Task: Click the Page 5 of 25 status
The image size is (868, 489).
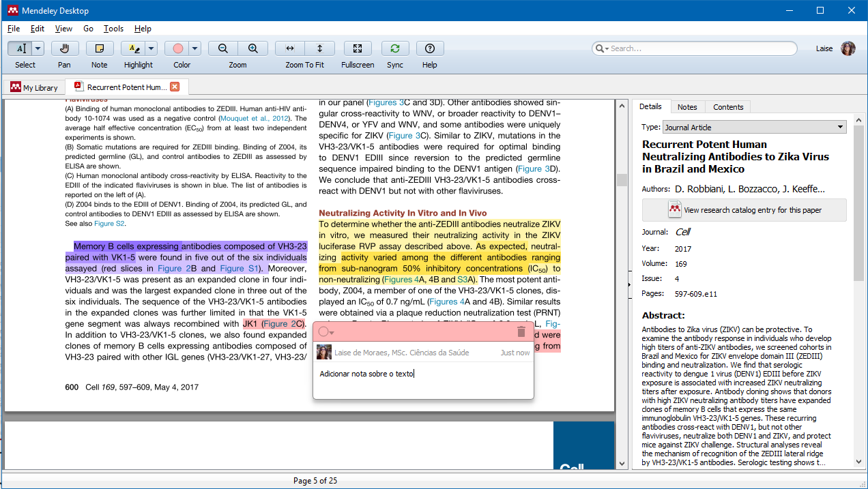Action: tap(315, 481)
